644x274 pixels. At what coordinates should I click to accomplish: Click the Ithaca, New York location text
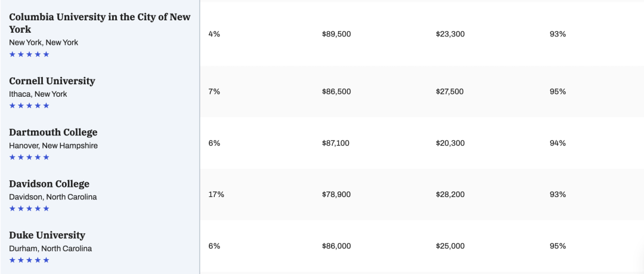38,94
